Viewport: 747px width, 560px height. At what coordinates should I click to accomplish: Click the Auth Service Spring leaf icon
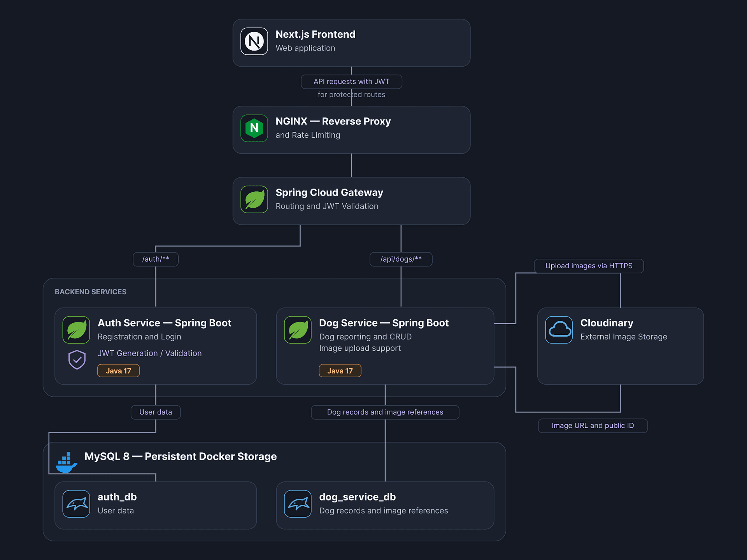click(76, 330)
